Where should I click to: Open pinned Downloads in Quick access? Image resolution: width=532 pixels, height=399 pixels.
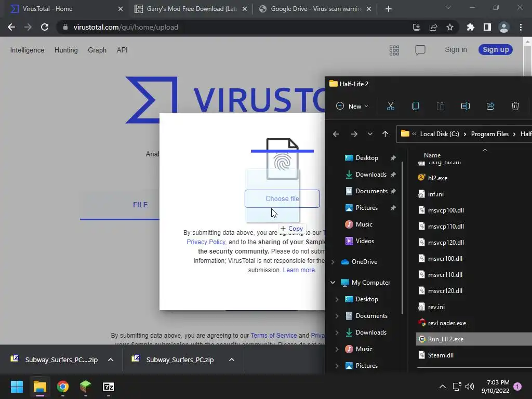[371, 175]
